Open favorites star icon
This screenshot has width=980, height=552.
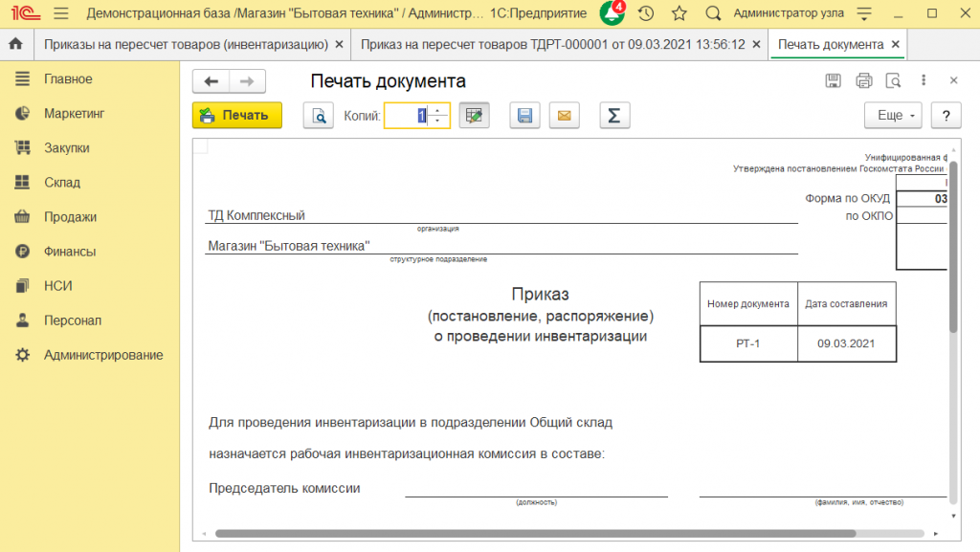point(679,13)
